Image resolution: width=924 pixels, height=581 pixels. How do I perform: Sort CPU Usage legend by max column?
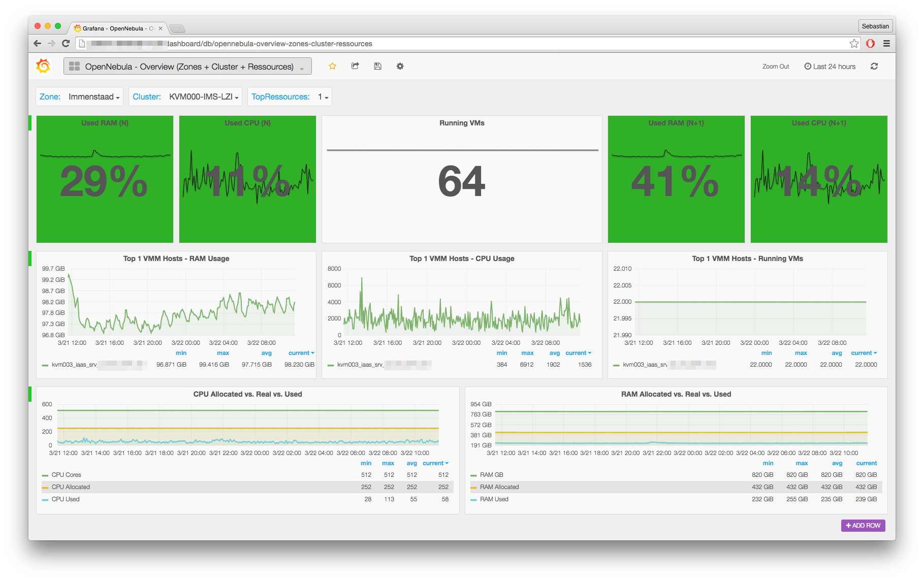527,353
